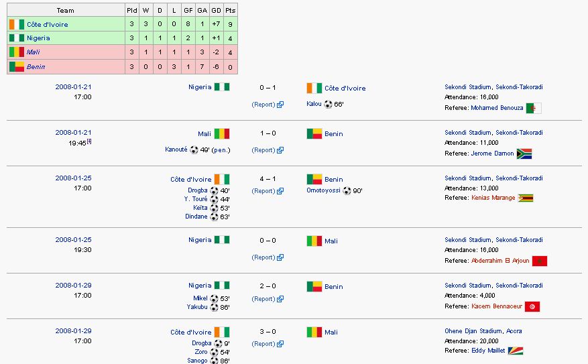Click the Algerian flag beside Mohamed Benouza
The height and width of the screenshot is (364, 588).
(534, 109)
